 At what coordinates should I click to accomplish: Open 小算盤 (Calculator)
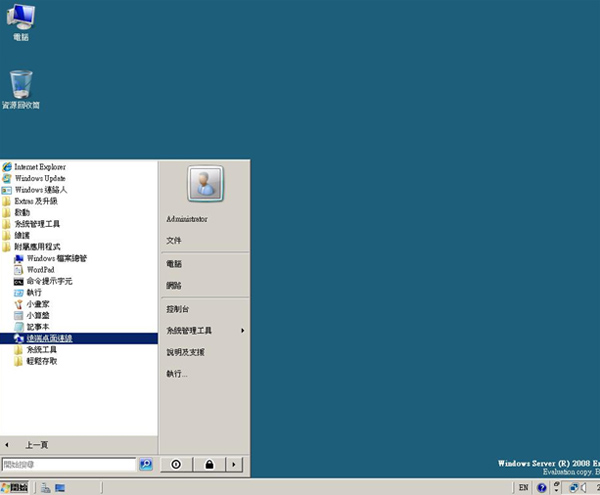pyautogui.click(x=40, y=315)
